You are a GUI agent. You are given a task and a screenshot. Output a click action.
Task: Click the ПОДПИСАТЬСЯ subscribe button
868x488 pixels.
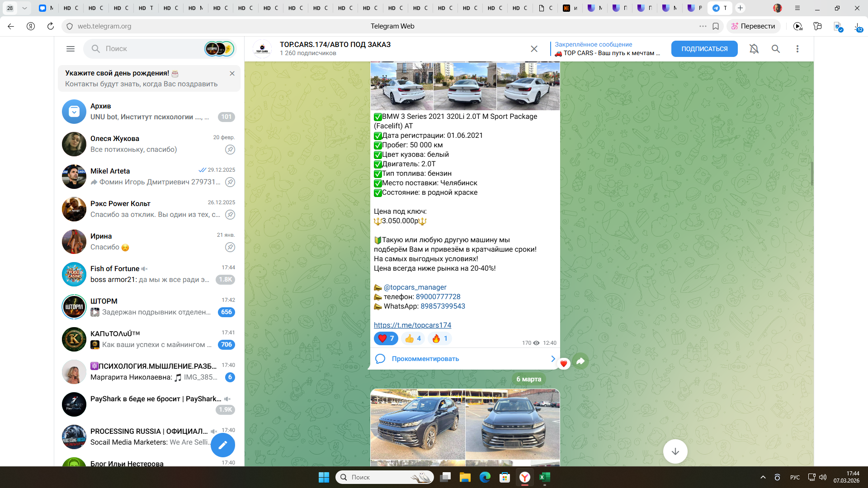coord(704,49)
